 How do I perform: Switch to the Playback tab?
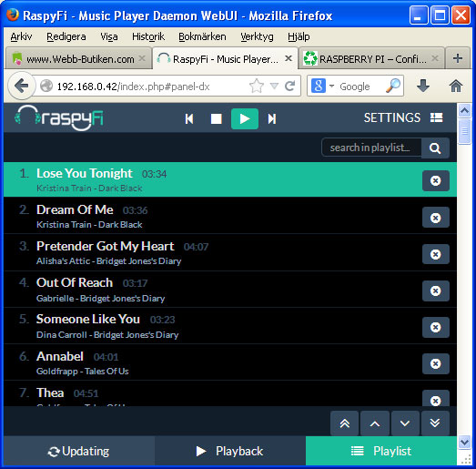click(x=230, y=451)
